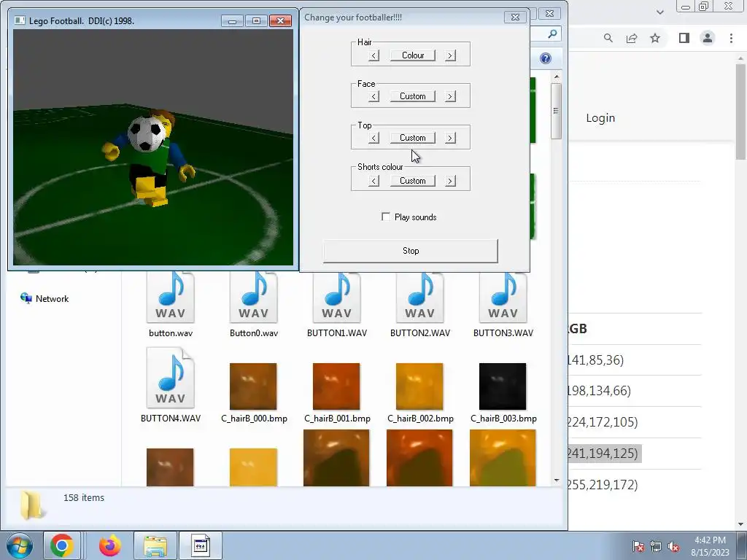Click next arrow in Face group
This screenshot has width=747, height=560.
[x=450, y=97]
